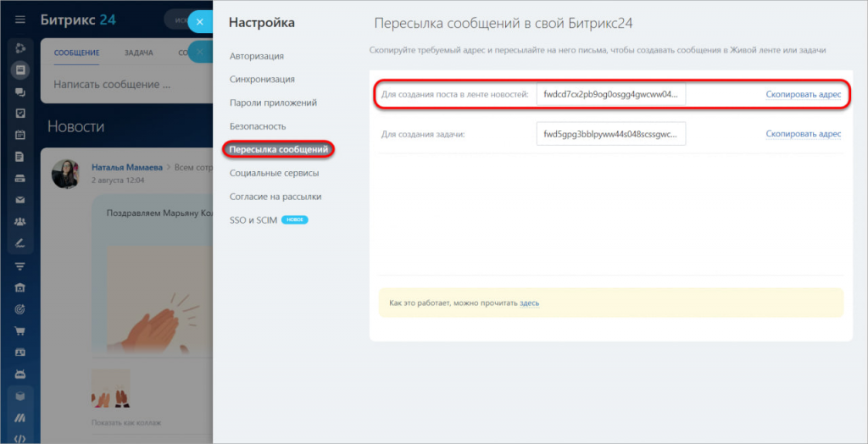Open the hamburger menu beside Битрикс 24
868x444 pixels.
(20, 20)
